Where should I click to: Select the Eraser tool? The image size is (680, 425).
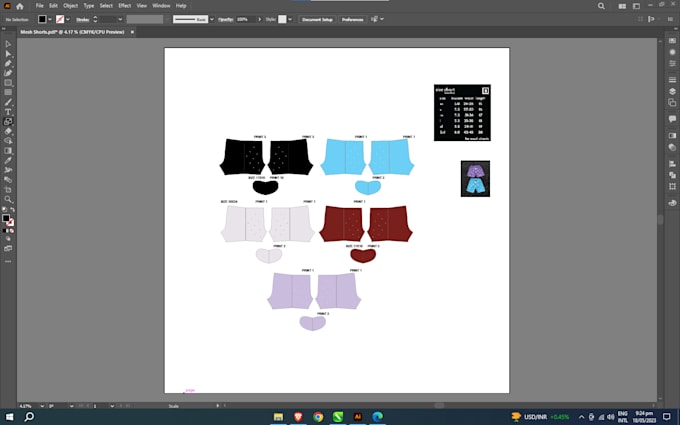pos(8,131)
